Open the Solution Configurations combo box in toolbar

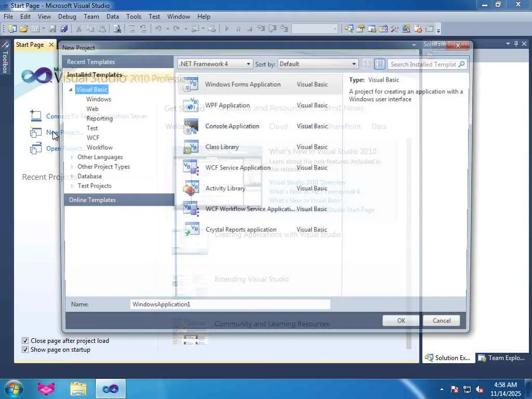pos(315,29)
